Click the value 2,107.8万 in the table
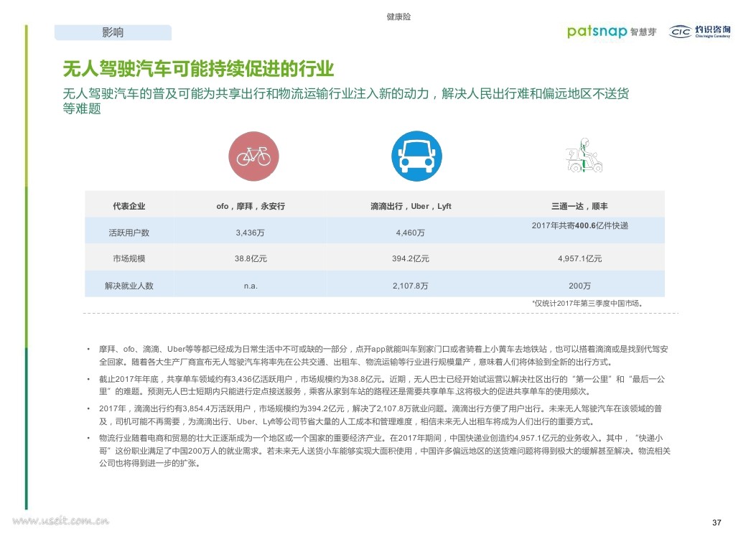756x534 pixels. (410, 286)
